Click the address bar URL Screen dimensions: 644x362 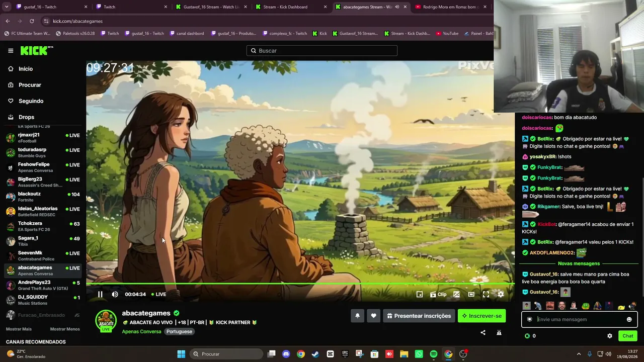point(77,21)
